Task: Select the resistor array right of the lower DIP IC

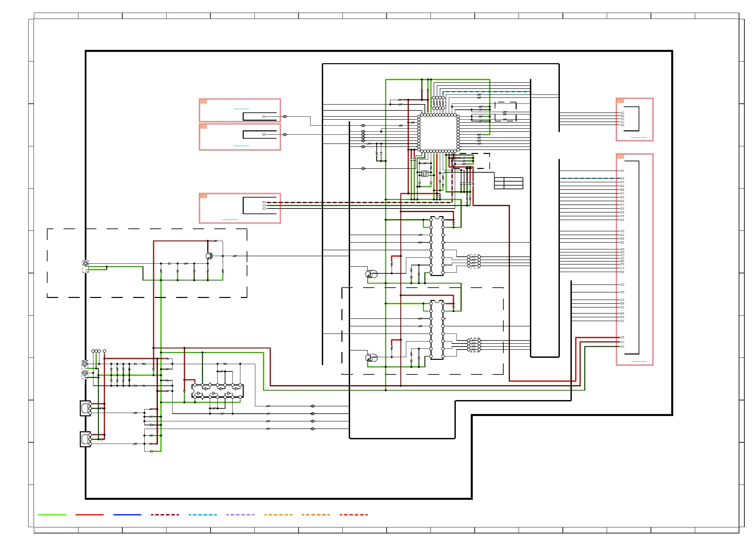Action: click(474, 345)
